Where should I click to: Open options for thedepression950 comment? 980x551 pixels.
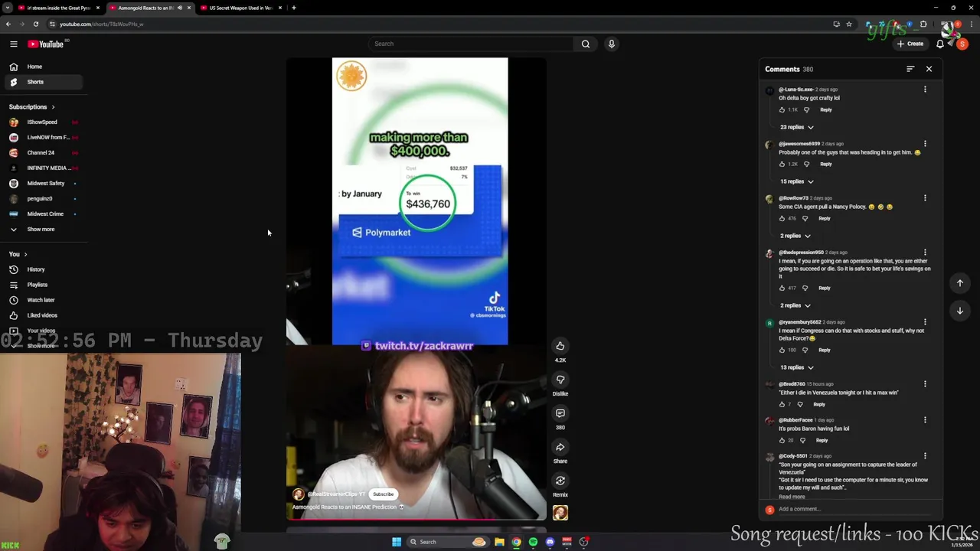[925, 253]
